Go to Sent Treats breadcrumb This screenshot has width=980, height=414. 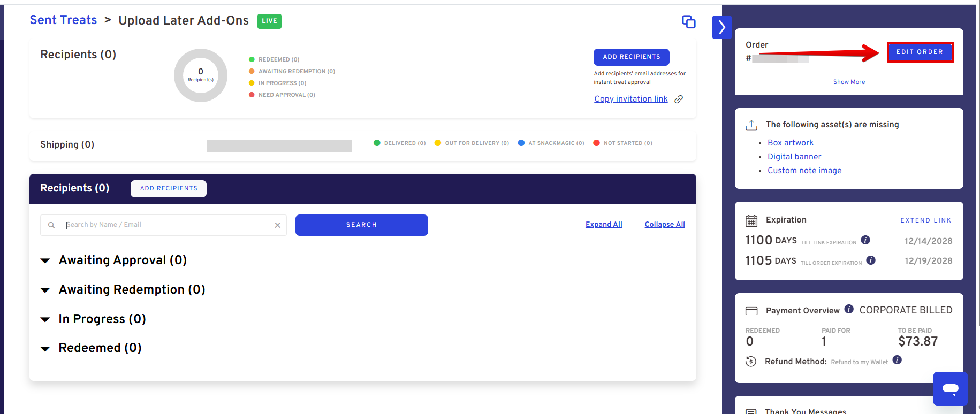(x=63, y=20)
